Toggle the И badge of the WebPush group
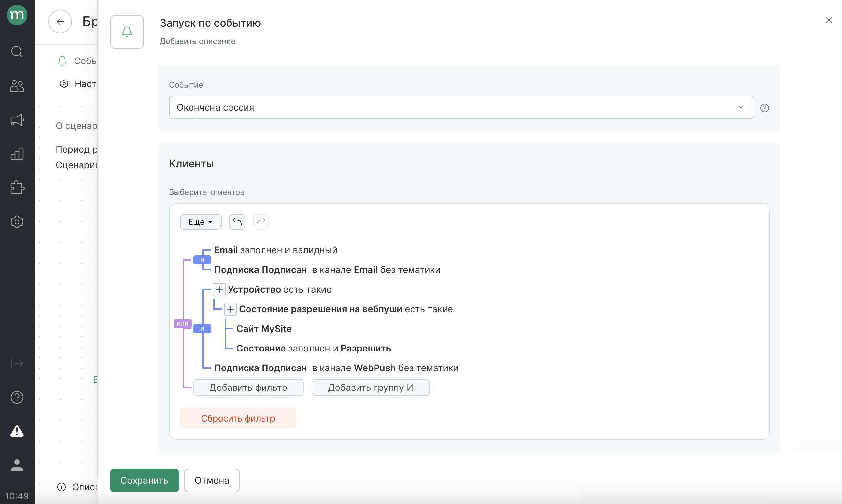Screen dimensions: 842x504 (202, 329)
